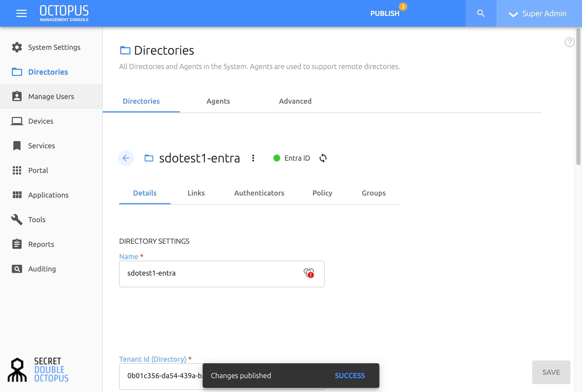Click the Directories sidebar folder icon
This screenshot has width=582, height=392.
[17, 72]
